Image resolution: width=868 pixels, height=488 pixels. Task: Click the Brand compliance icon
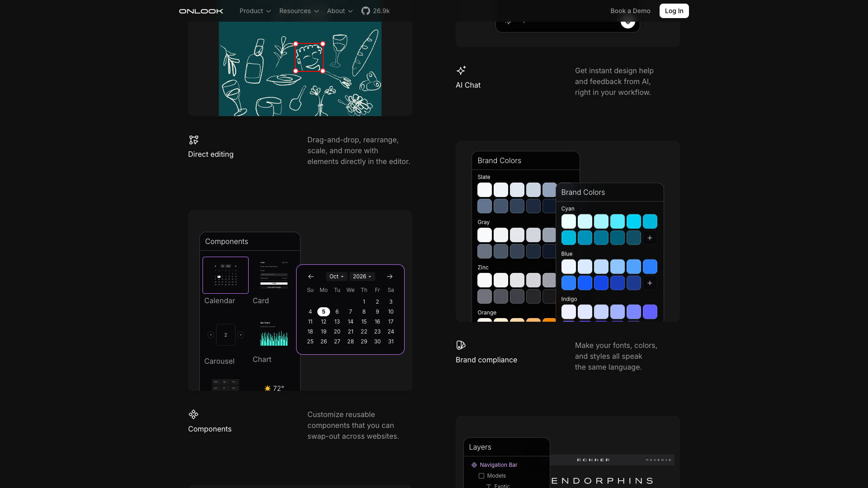point(461,345)
